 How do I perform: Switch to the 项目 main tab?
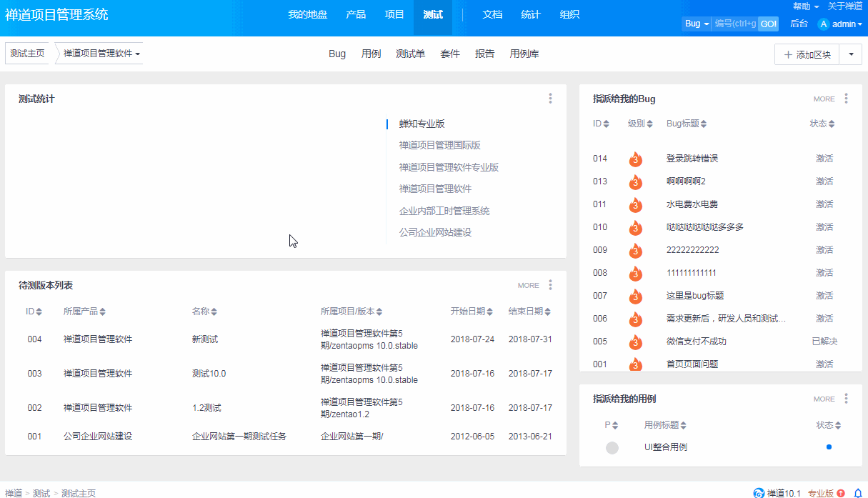[x=394, y=14]
